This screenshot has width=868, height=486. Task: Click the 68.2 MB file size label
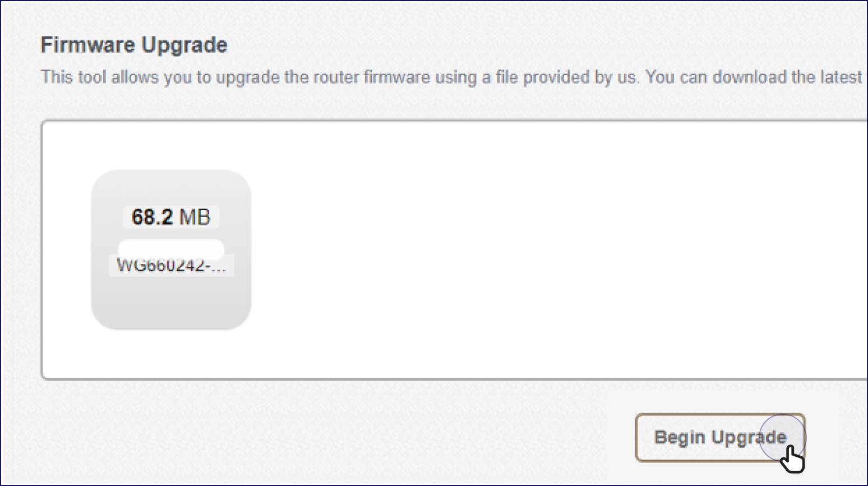point(171,217)
